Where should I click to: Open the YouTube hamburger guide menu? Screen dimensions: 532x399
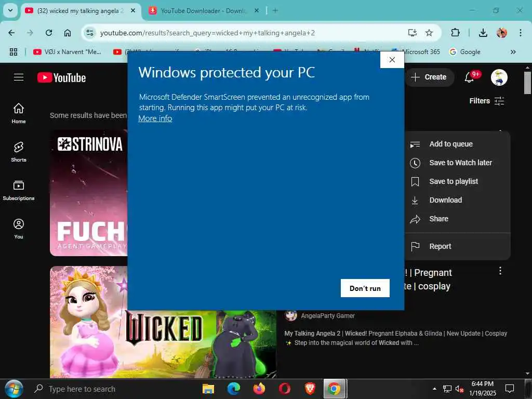pyautogui.click(x=19, y=77)
